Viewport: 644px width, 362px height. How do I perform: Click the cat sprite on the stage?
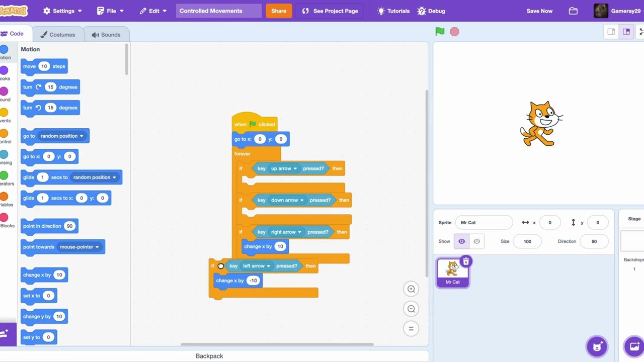click(541, 124)
